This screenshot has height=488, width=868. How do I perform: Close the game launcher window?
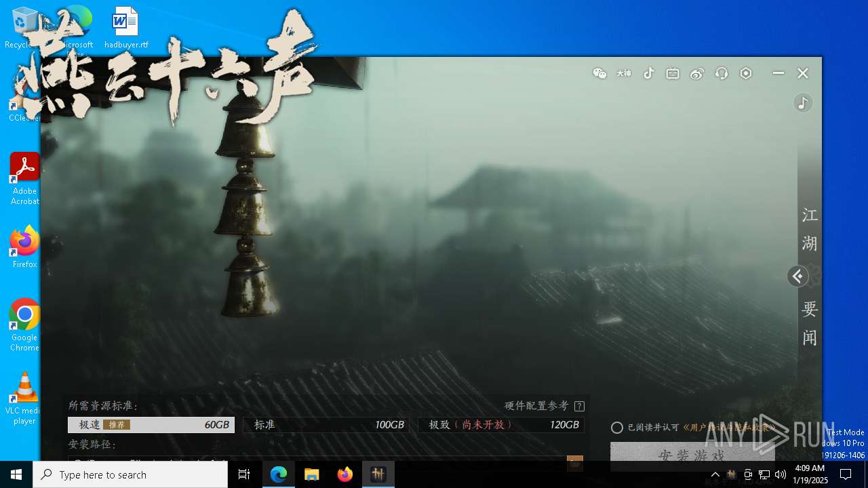click(803, 73)
